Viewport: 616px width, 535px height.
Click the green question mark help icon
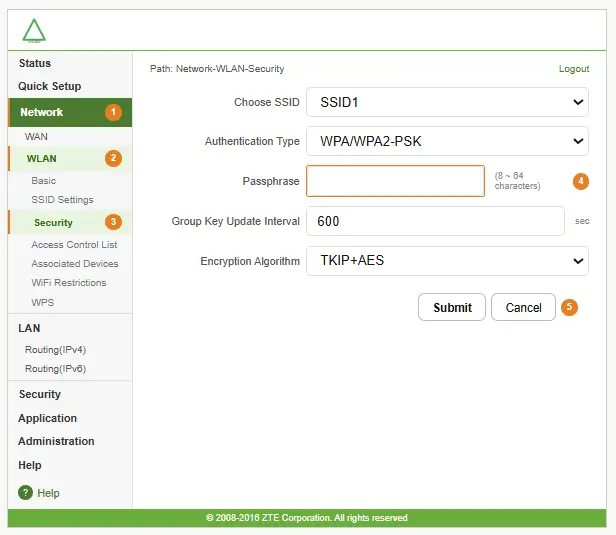(x=26, y=493)
